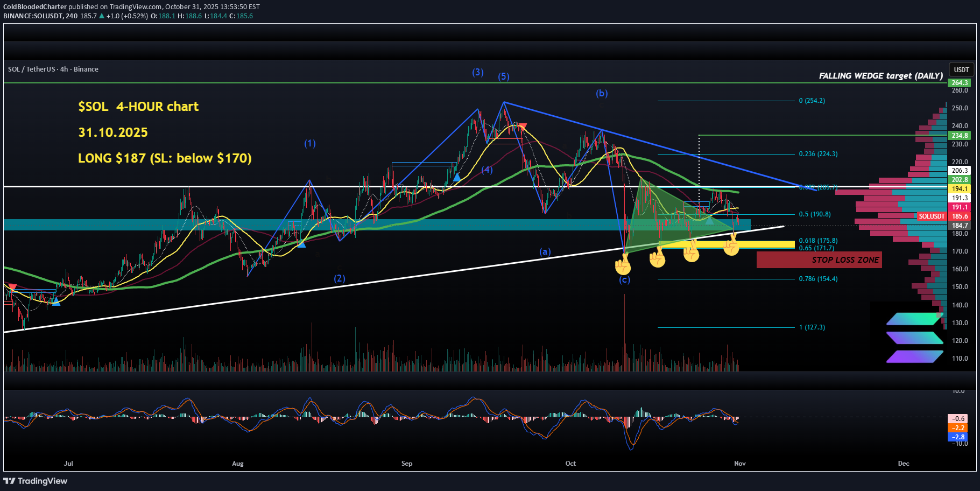Select the pointing hand emoji above wave (c)
This screenshot has width=980, height=491.
tap(623, 264)
